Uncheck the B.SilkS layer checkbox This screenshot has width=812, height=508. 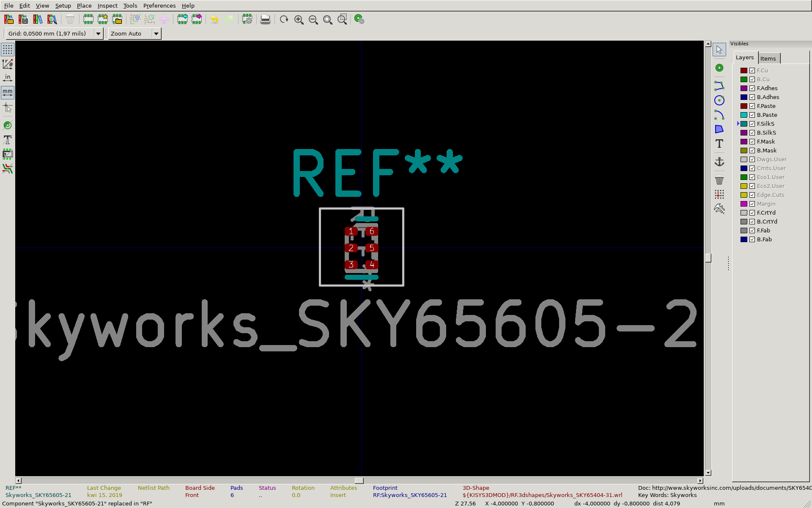tap(752, 133)
